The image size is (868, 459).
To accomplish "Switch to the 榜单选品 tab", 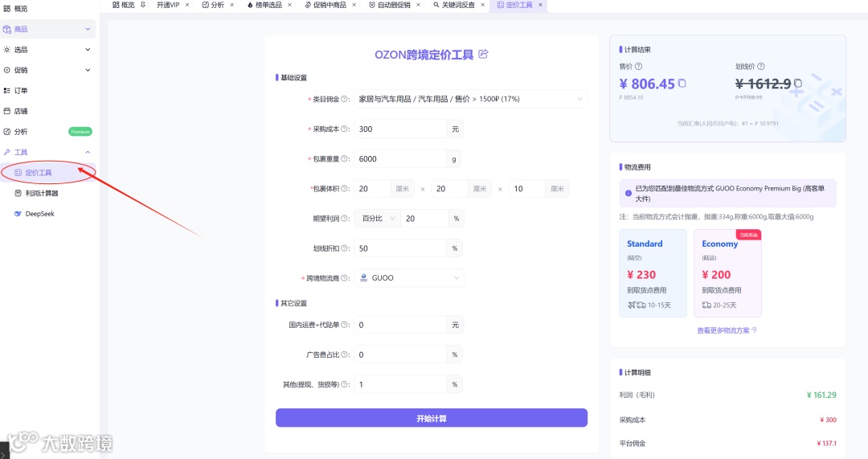I will click(264, 5).
